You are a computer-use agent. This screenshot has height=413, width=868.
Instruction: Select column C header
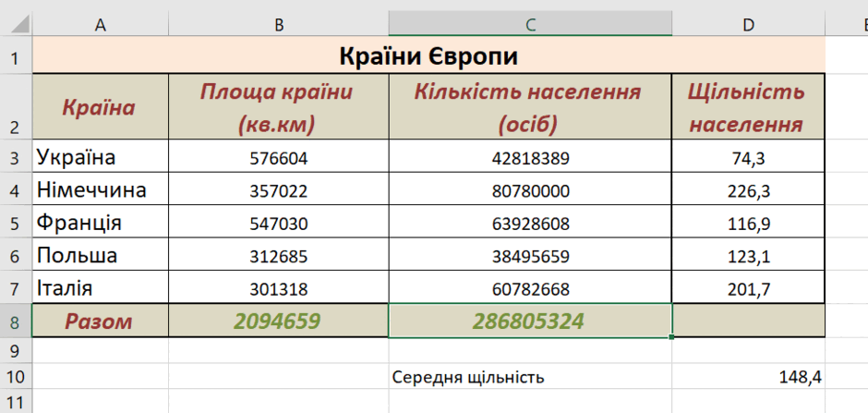coord(530,24)
